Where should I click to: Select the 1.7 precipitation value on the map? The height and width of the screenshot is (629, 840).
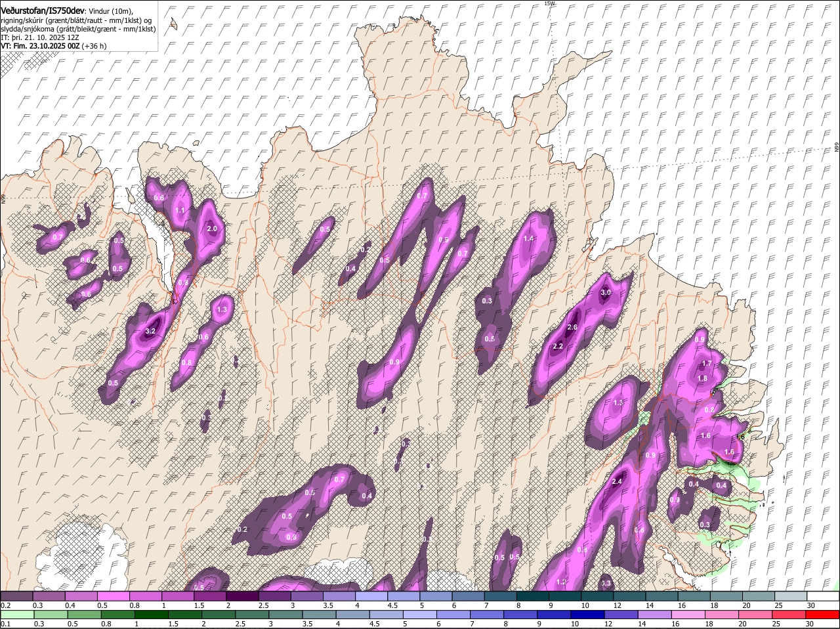point(707,363)
